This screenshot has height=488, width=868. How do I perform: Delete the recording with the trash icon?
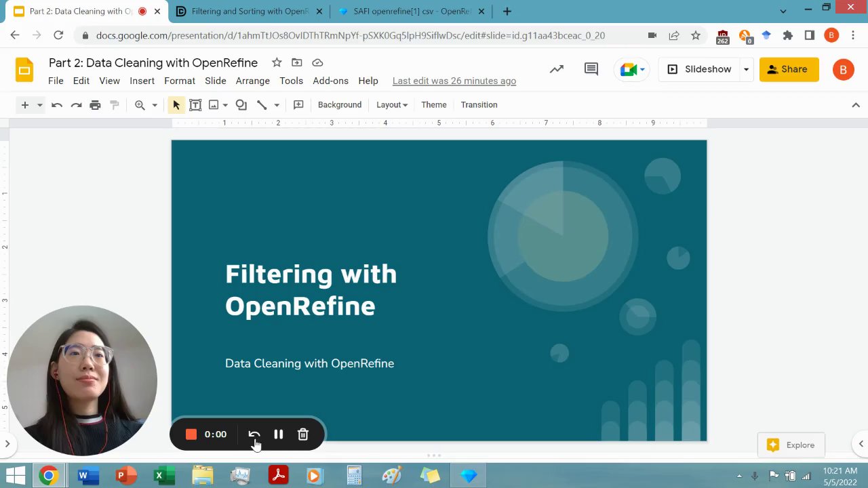coord(303,434)
